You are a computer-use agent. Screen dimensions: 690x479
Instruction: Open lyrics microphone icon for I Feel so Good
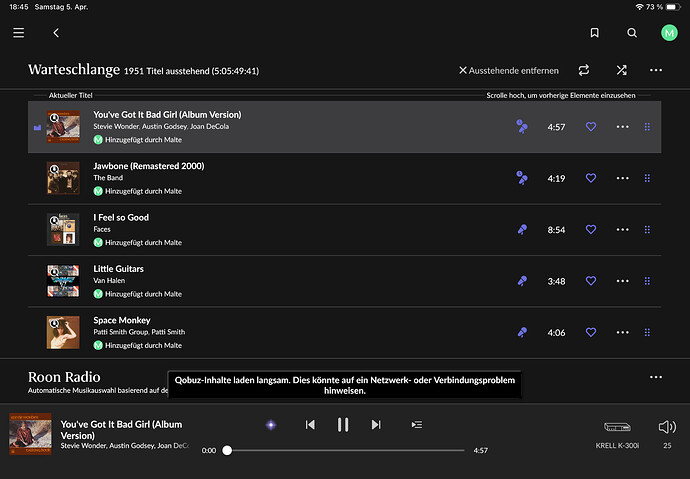(x=522, y=230)
